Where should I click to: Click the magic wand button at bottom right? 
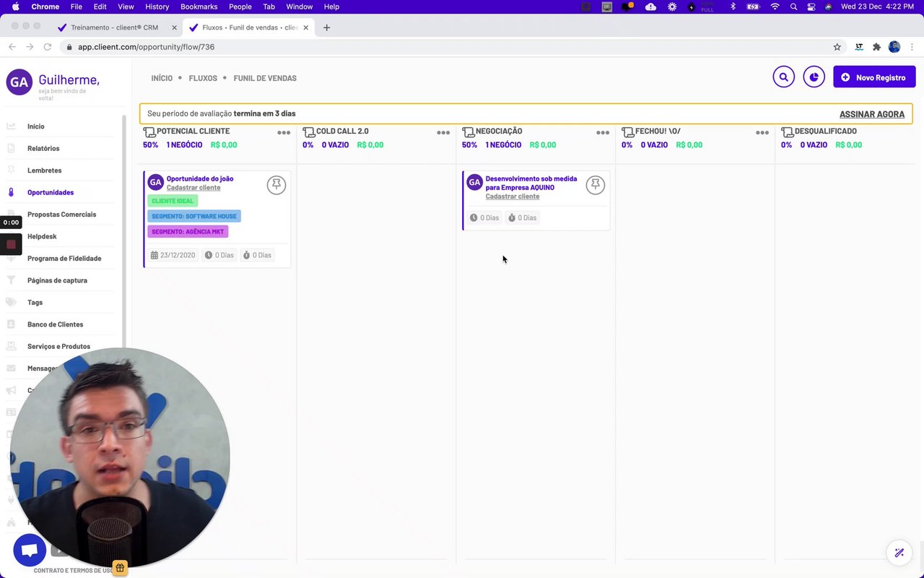(x=899, y=553)
